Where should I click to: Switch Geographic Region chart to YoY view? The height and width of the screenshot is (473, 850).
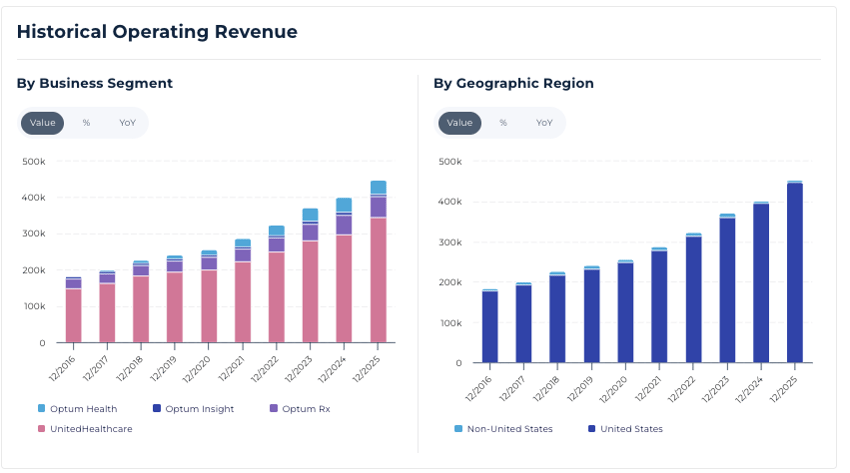pos(544,123)
